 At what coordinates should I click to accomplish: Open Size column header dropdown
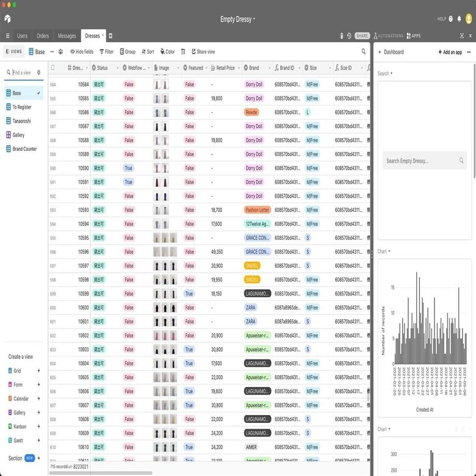point(330,68)
